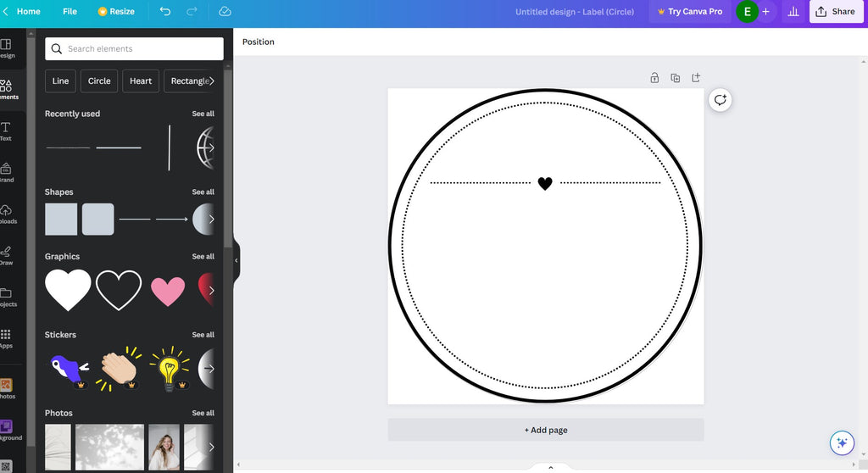Add the light bulb sticker
The image size is (868, 473).
point(169,369)
